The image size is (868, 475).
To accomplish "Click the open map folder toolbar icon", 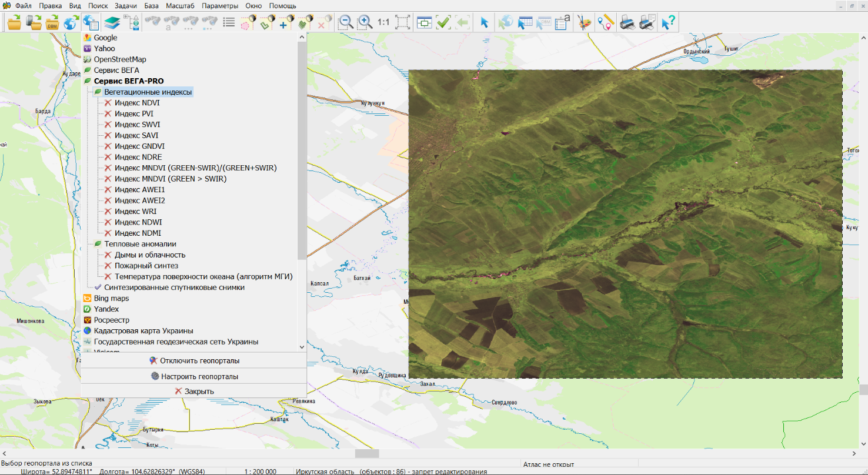I will [x=14, y=22].
